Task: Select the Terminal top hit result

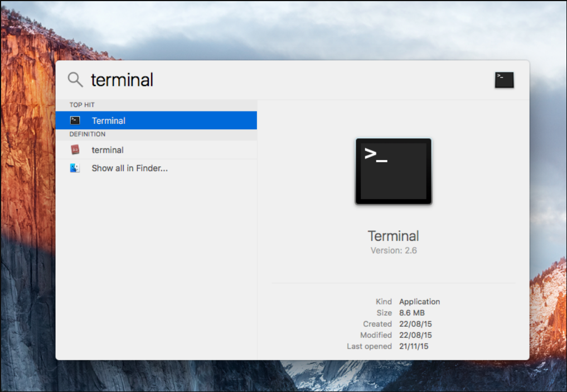Action: [156, 120]
